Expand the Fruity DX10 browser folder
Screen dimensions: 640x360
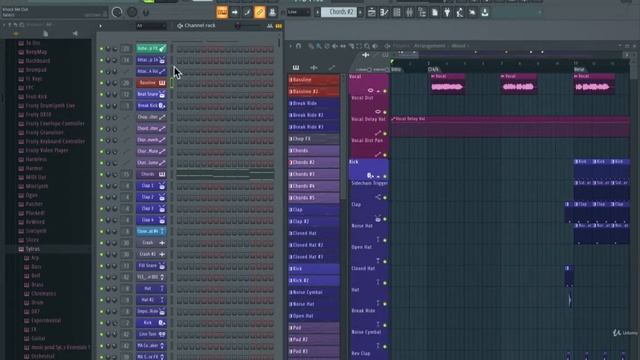click(x=38, y=115)
